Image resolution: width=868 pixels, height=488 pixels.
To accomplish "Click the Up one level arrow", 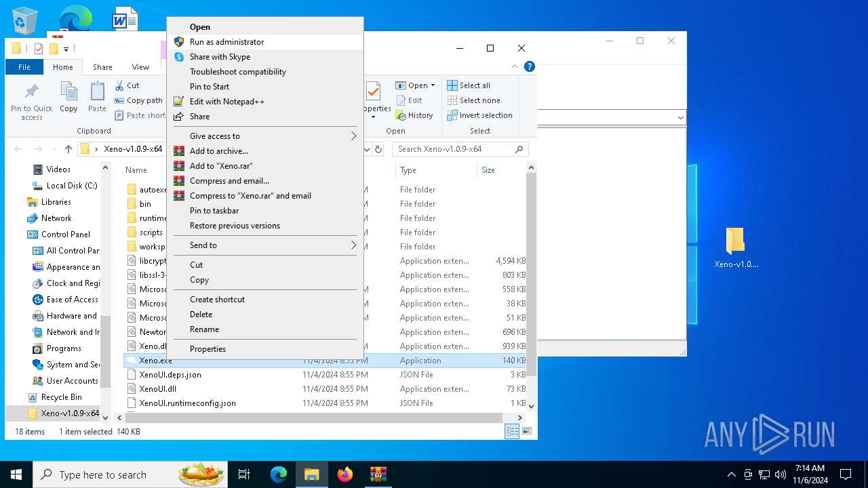I will (68, 149).
